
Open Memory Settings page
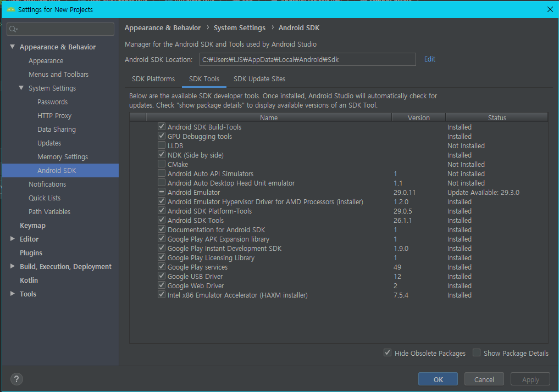[x=63, y=156]
